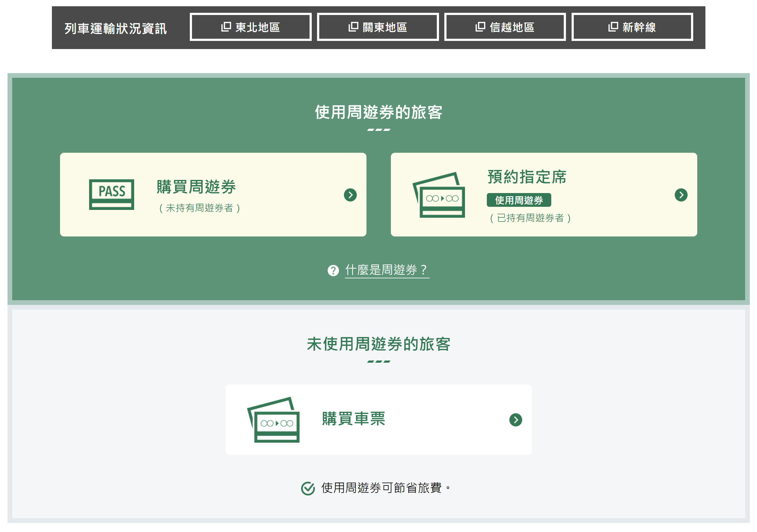757x532 pixels.
Task: Click ticket icon on 預約指定席 card
Action: [439, 195]
